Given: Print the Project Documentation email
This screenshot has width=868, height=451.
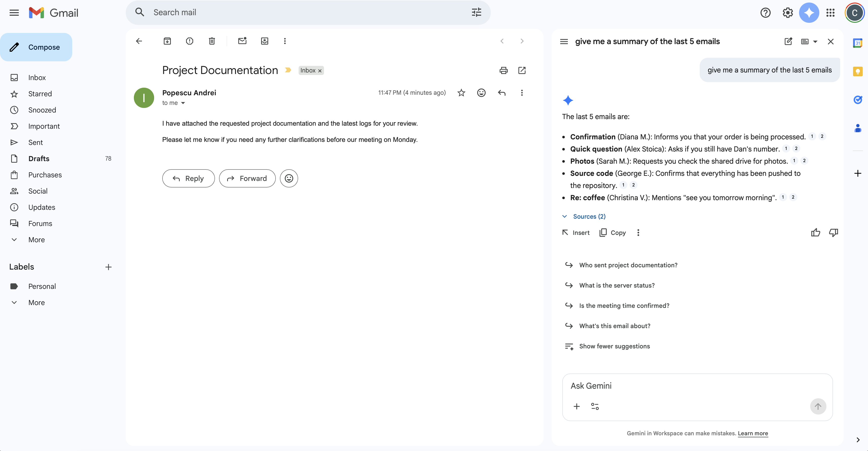Looking at the screenshot, I should coord(503,70).
